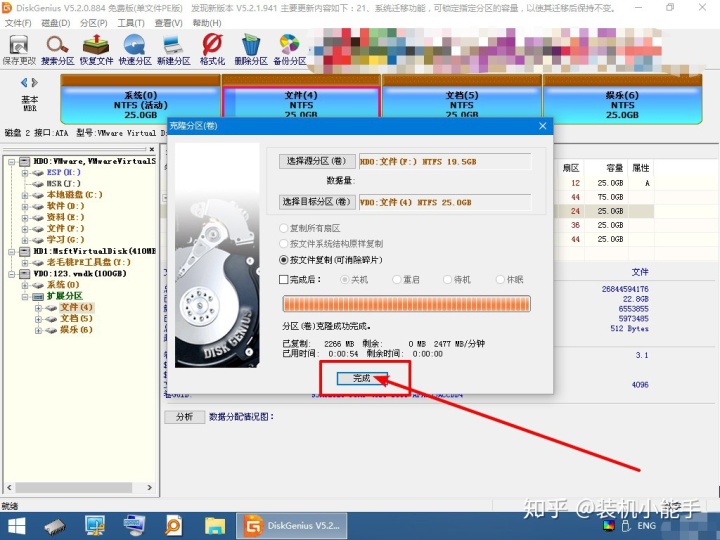Screen dimensions: 720x540
Task: Click 选择目标分区(卷) button
Action: point(317,202)
